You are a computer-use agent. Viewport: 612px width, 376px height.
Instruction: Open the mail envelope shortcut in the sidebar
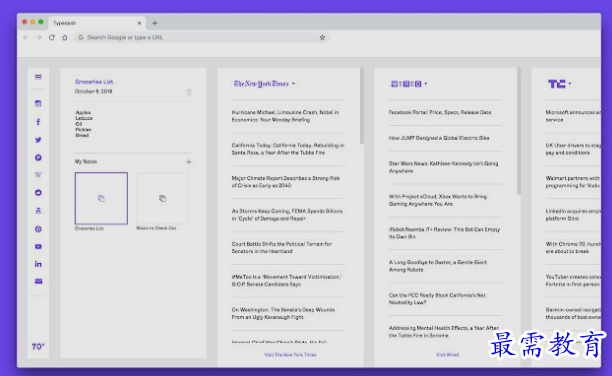tap(38, 281)
